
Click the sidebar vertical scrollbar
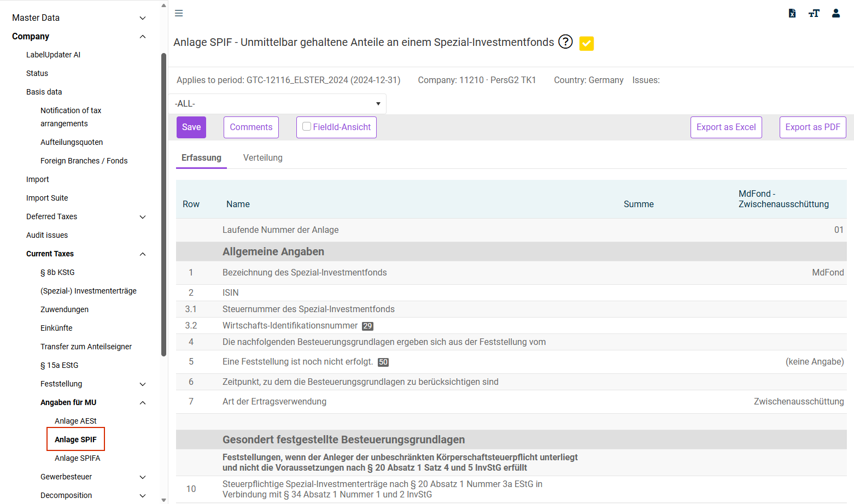pos(163,204)
